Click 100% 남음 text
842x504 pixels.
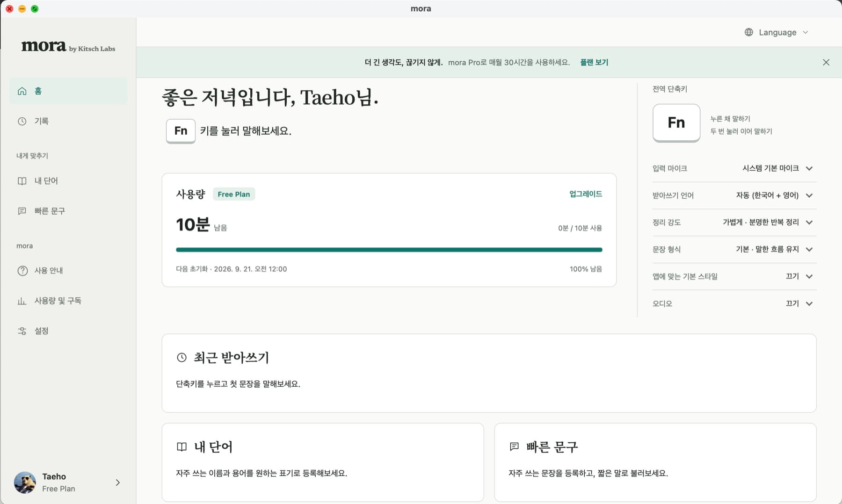point(586,269)
